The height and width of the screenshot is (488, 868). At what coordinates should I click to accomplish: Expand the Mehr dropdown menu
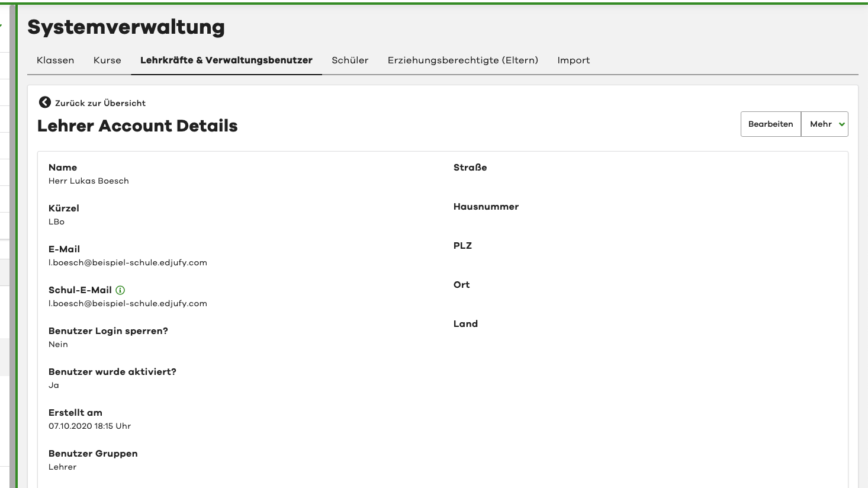coord(825,124)
